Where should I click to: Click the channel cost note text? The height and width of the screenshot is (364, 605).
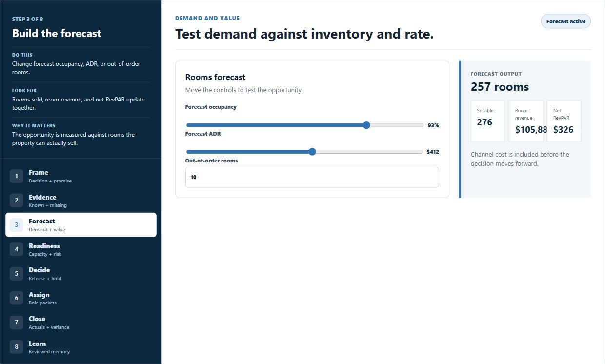(520, 159)
